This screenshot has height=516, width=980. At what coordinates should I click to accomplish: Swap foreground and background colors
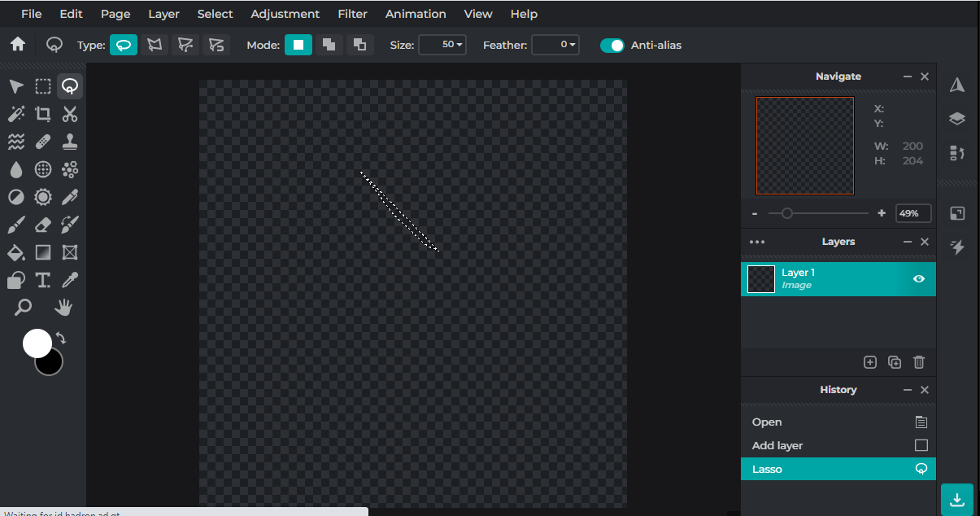click(x=61, y=338)
